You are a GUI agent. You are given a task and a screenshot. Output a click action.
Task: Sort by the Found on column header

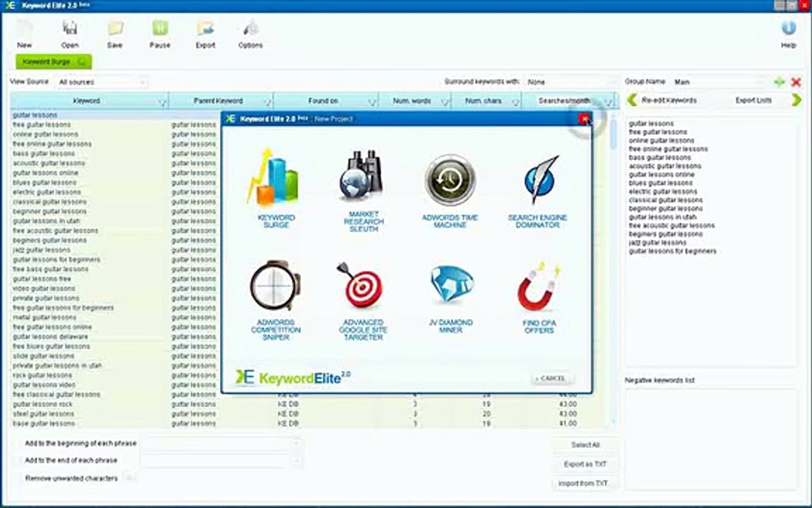click(323, 101)
